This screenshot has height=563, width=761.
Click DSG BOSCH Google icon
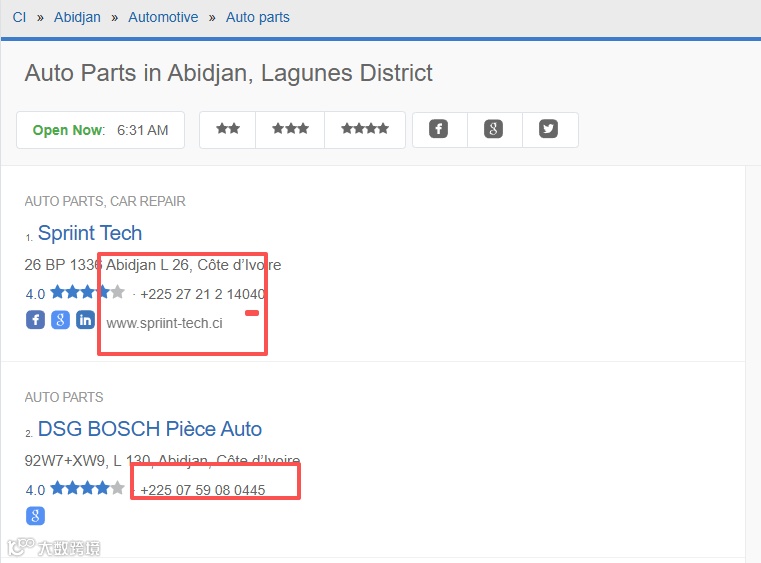coord(35,516)
